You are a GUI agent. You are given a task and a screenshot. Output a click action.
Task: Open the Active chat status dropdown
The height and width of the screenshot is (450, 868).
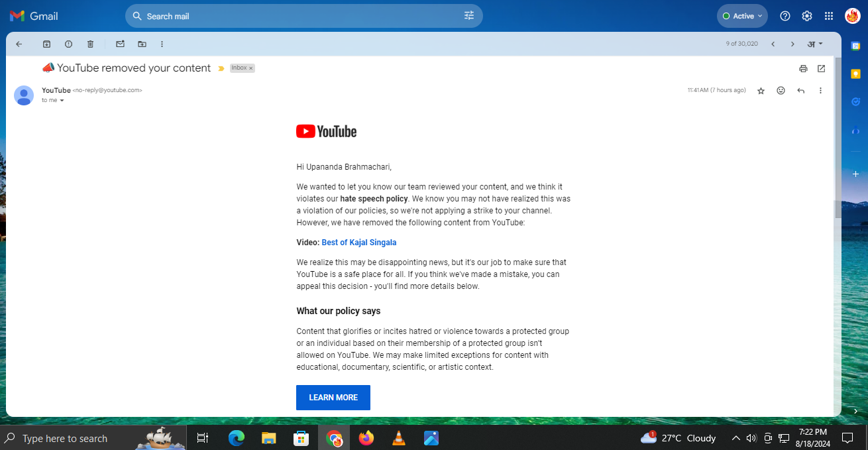pyautogui.click(x=741, y=15)
